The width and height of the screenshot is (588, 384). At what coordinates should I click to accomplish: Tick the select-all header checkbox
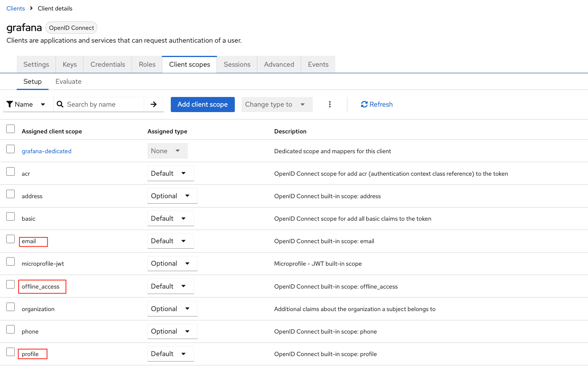pyautogui.click(x=10, y=129)
